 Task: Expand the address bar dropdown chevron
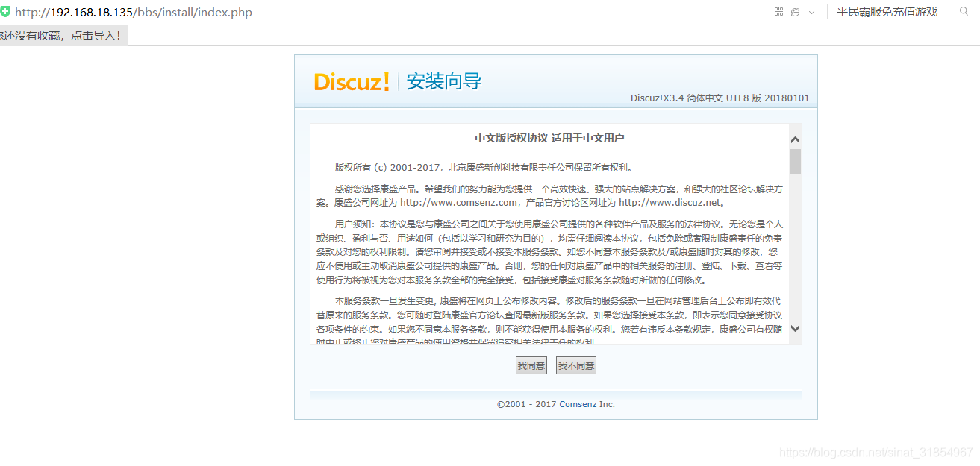coord(811,12)
